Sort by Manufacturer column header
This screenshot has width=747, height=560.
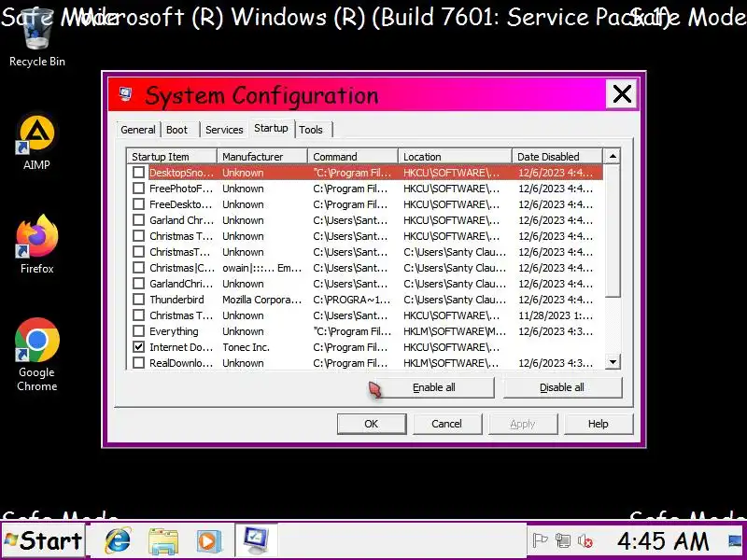pos(262,156)
